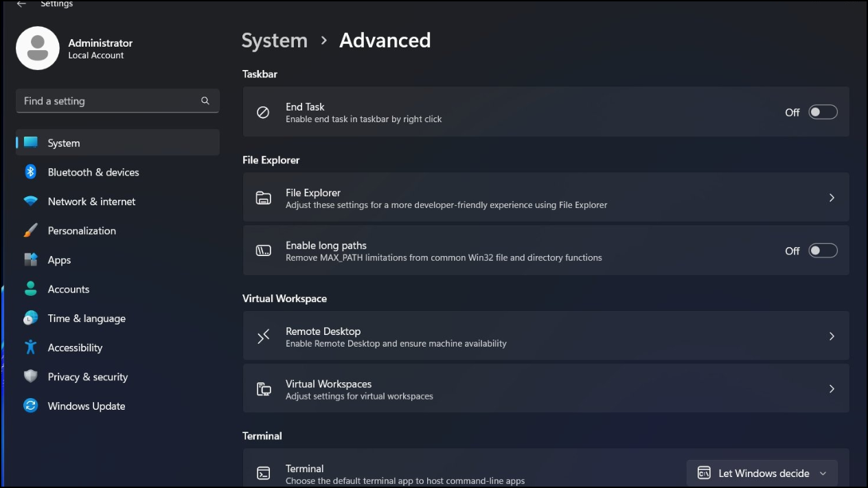The width and height of the screenshot is (868, 488).
Task: Click the back arrow icon in Settings
Action: click(21, 4)
